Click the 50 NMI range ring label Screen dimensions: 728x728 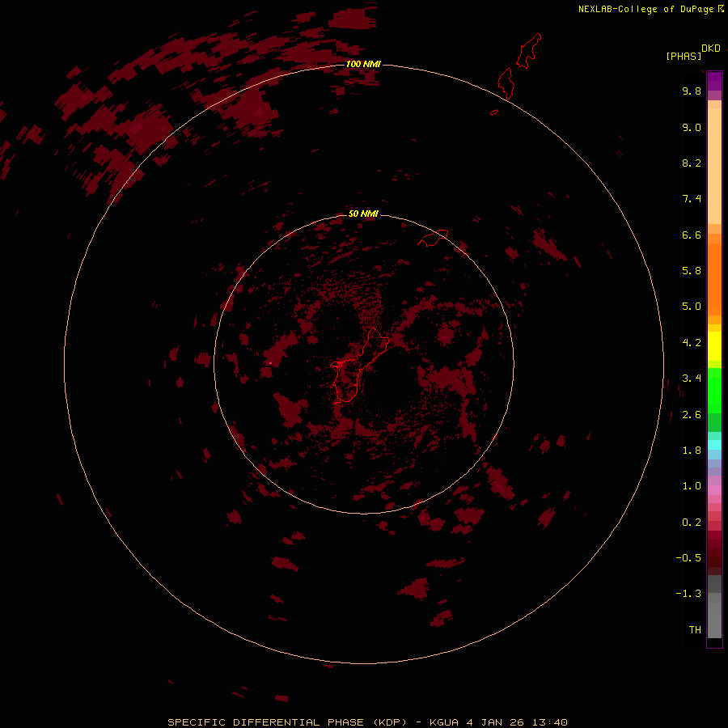click(x=363, y=214)
